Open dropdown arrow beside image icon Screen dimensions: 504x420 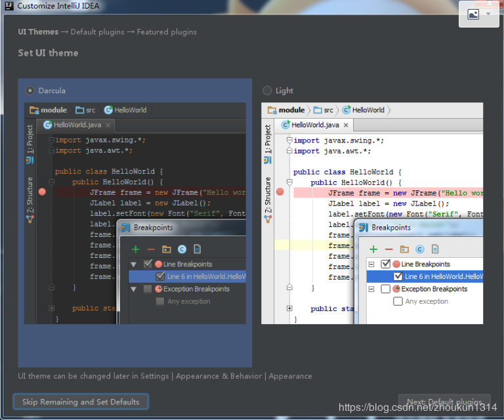[x=488, y=14]
